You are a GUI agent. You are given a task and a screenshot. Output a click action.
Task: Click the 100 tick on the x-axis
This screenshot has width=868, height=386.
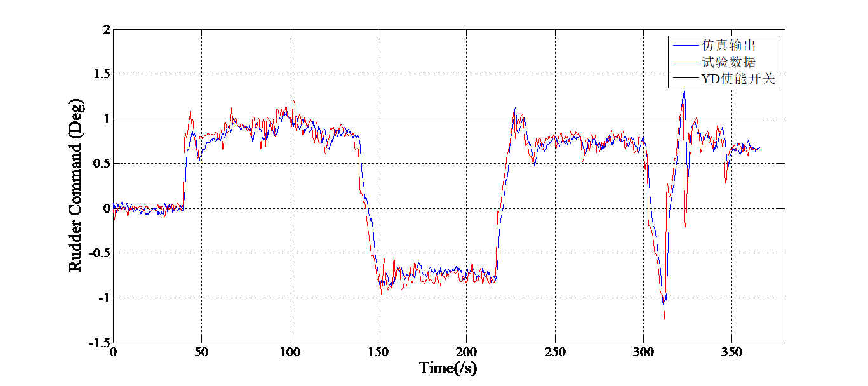(290, 351)
